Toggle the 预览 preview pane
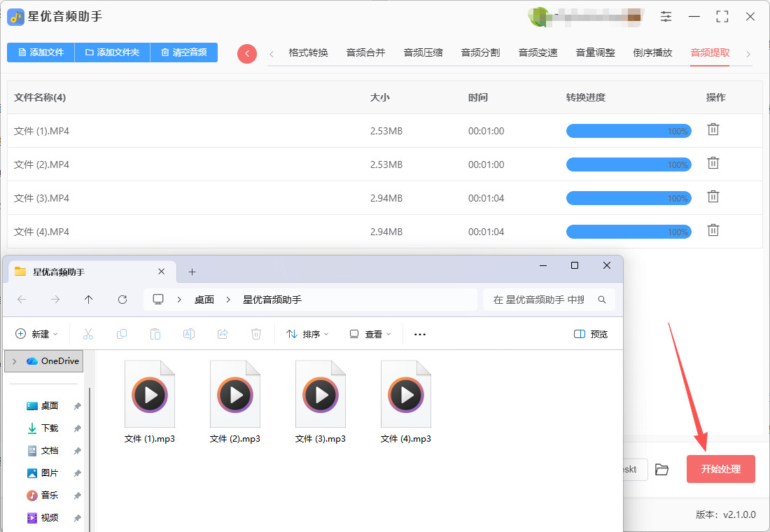Viewport: 770px width, 532px height. click(x=591, y=334)
